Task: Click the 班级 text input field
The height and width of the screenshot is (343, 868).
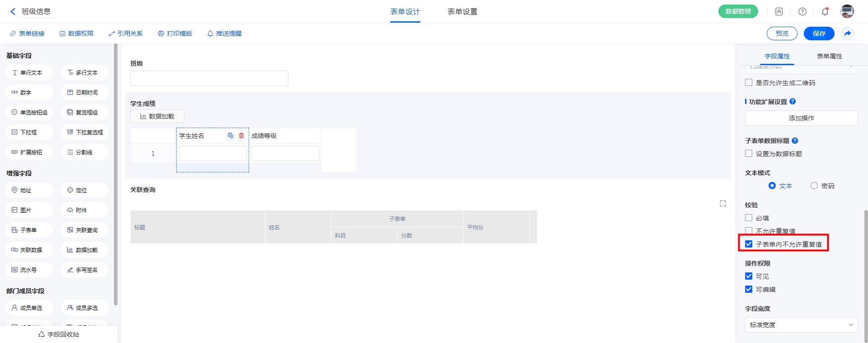Action: (x=209, y=78)
